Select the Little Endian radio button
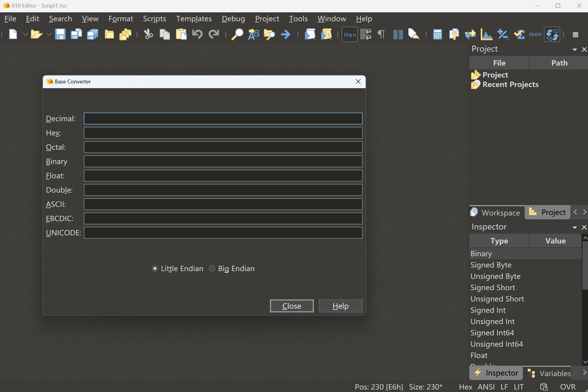 tap(155, 268)
